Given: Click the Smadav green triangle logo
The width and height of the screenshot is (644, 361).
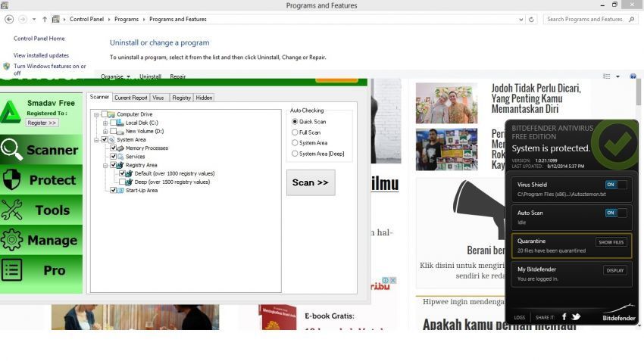Looking at the screenshot, I should (x=11, y=111).
